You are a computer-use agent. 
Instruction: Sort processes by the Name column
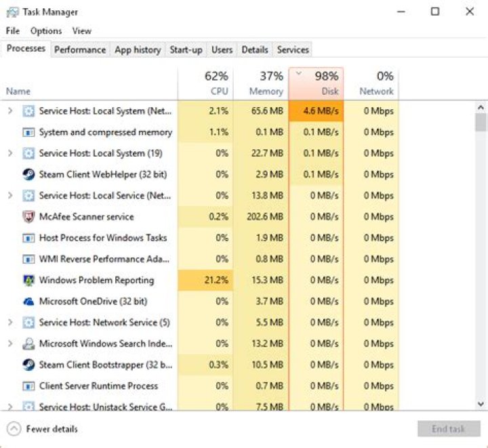tap(89, 84)
